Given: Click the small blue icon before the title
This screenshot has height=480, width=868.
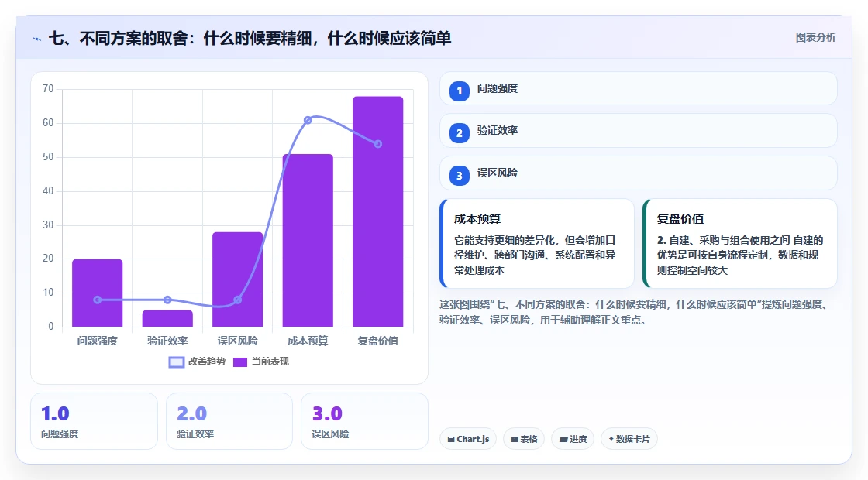Looking at the screenshot, I should pos(36,39).
